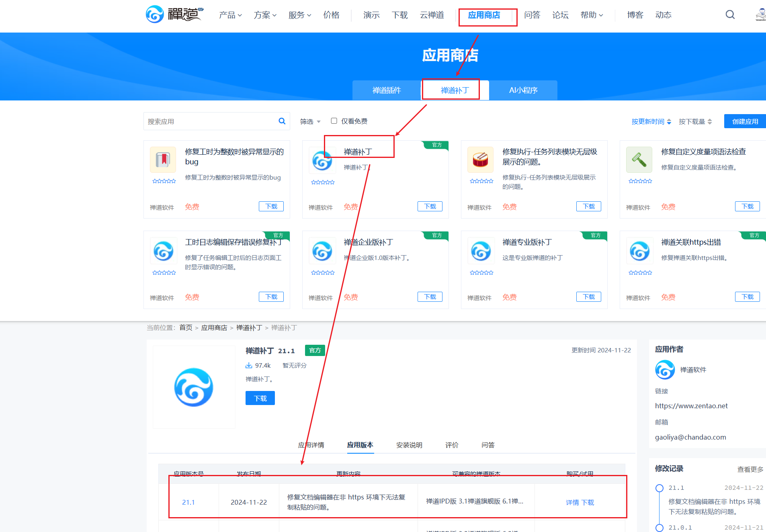Open the 演示 menu item

[371, 15]
